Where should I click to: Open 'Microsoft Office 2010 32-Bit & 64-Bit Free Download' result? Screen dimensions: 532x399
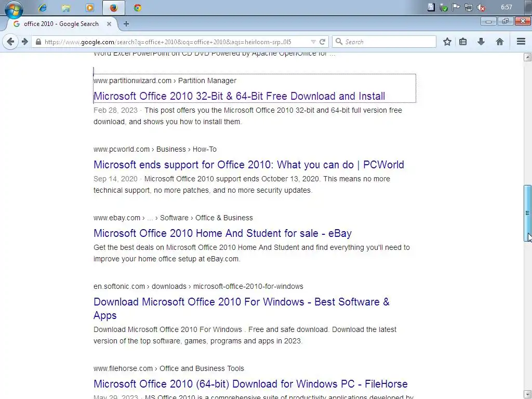(239, 96)
